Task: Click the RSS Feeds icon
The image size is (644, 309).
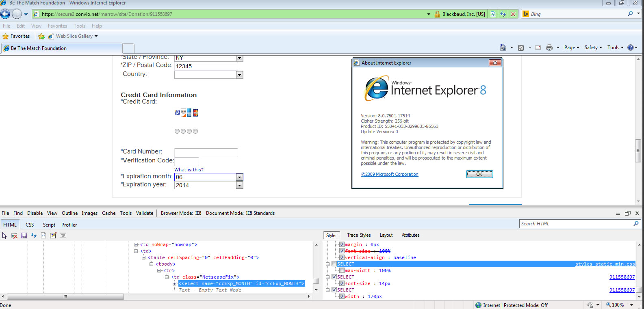Action: tap(521, 48)
